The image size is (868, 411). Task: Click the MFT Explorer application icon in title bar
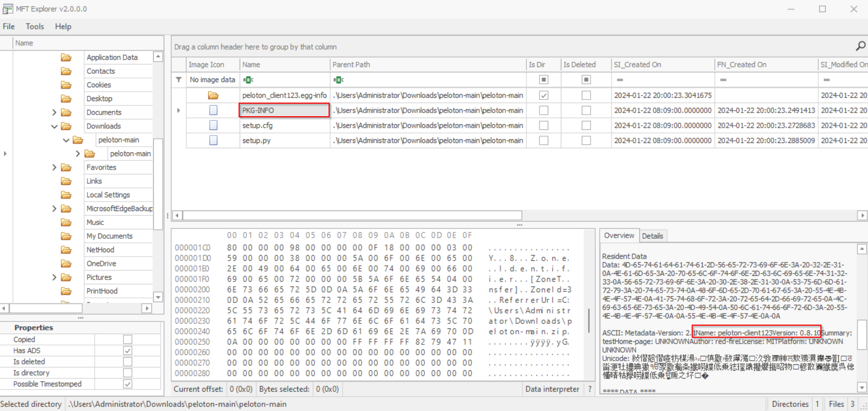pyautogui.click(x=8, y=9)
